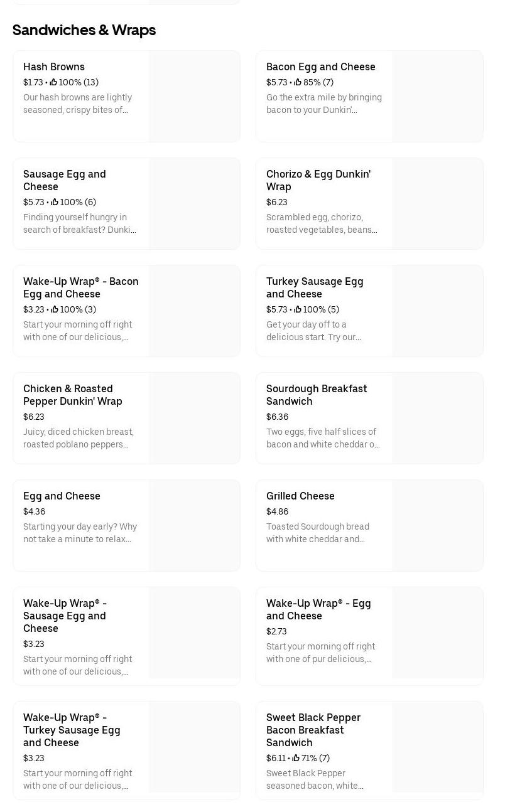Select Wake-Up Wrap Sausage Egg and Cheese title
Image resolution: width=505 pixels, height=812 pixels.
pyautogui.click(x=65, y=616)
